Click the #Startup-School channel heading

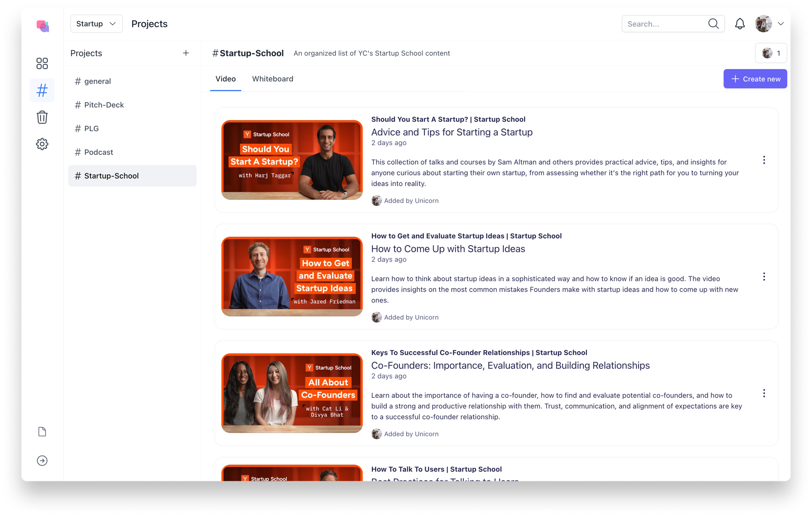point(248,53)
